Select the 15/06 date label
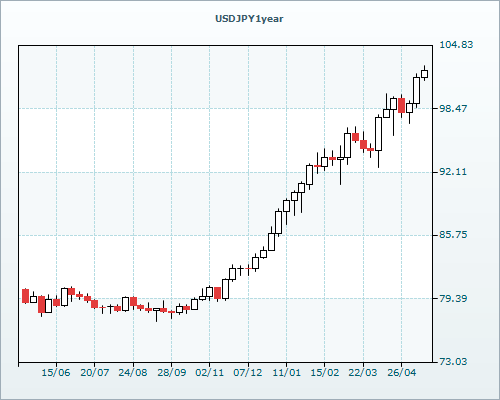 [56, 372]
